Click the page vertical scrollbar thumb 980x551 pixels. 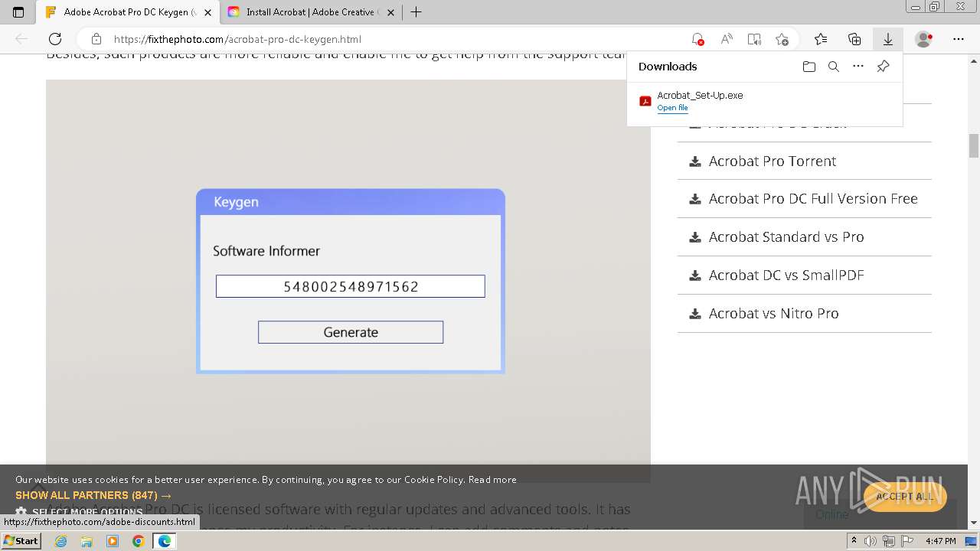click(x=974, y=145)
